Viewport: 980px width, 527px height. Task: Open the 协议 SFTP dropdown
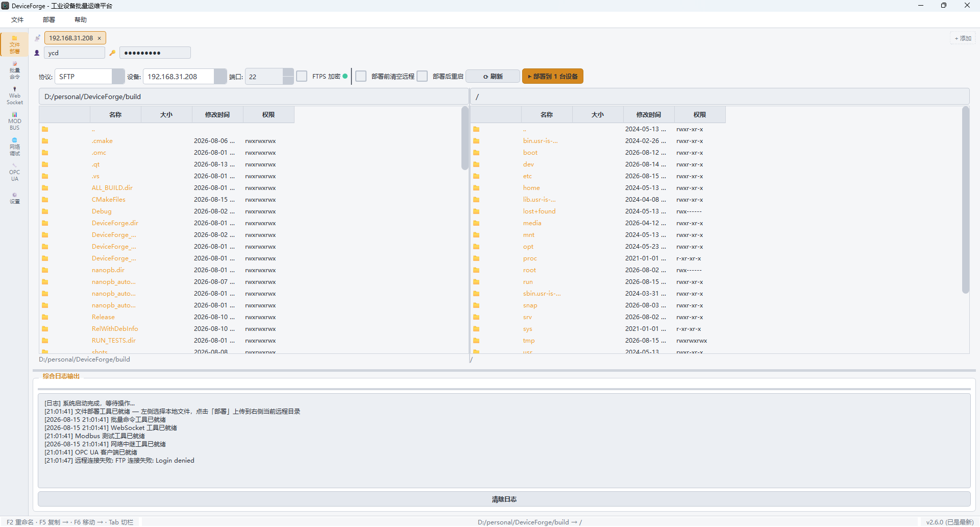pyautogui.click(x=118, y=76)
